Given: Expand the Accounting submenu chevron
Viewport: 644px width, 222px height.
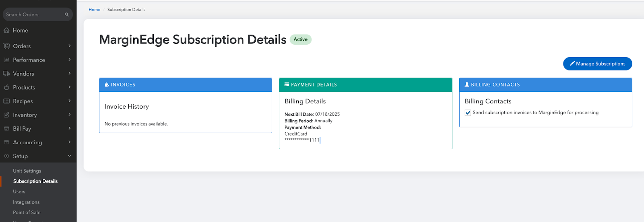Looking at the screenshot, I should click(x=70, y=142).
